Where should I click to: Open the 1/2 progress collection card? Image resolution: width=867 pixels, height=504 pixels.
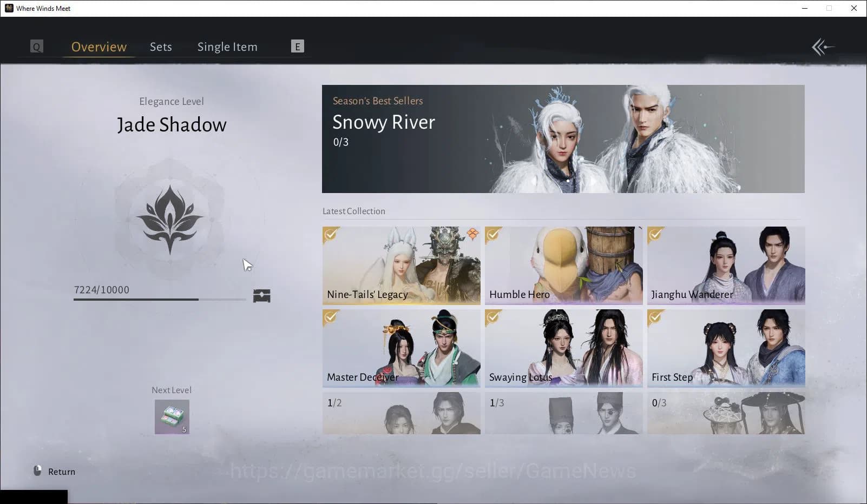(402, 413)
